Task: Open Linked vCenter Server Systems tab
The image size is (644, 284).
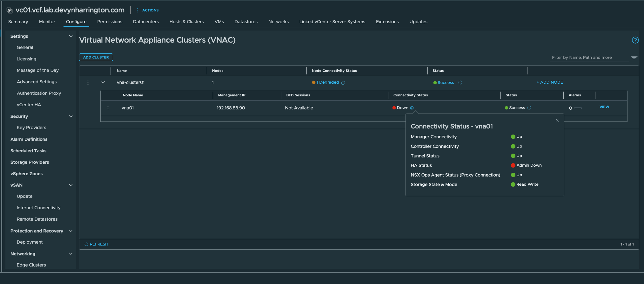Action: (332, 22)
